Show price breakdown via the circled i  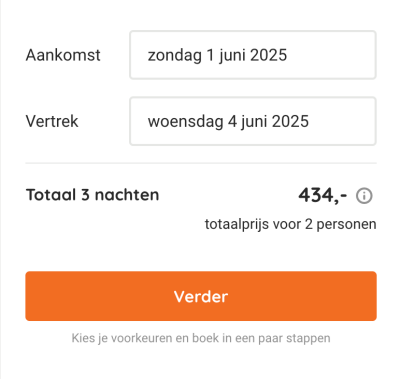point(364,196)
